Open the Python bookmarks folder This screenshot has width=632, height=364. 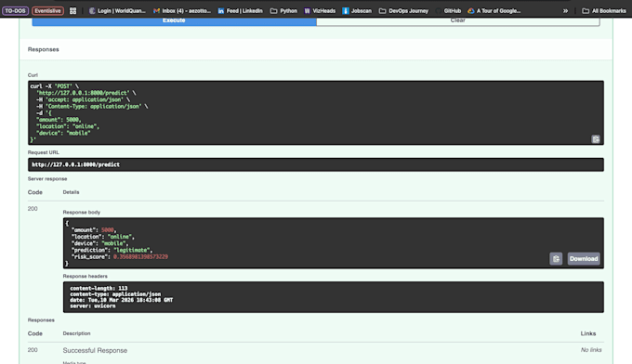pyautogui.click(x=283, y=11)
